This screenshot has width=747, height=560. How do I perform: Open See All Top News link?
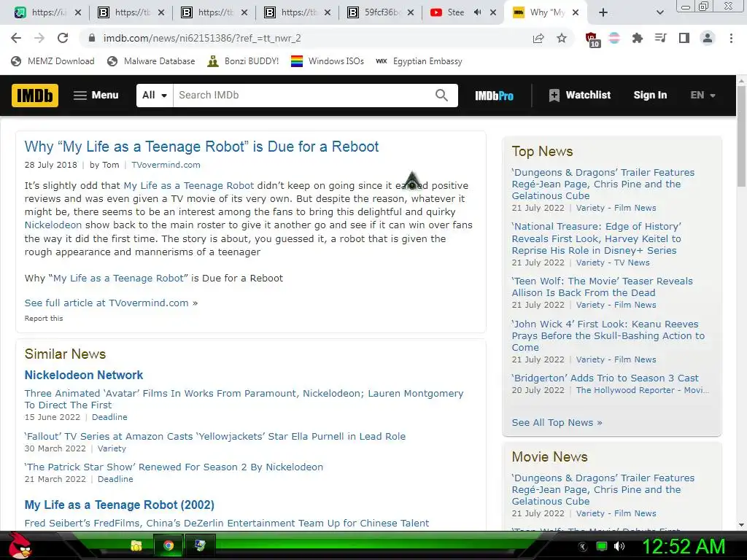coord(557,423)
